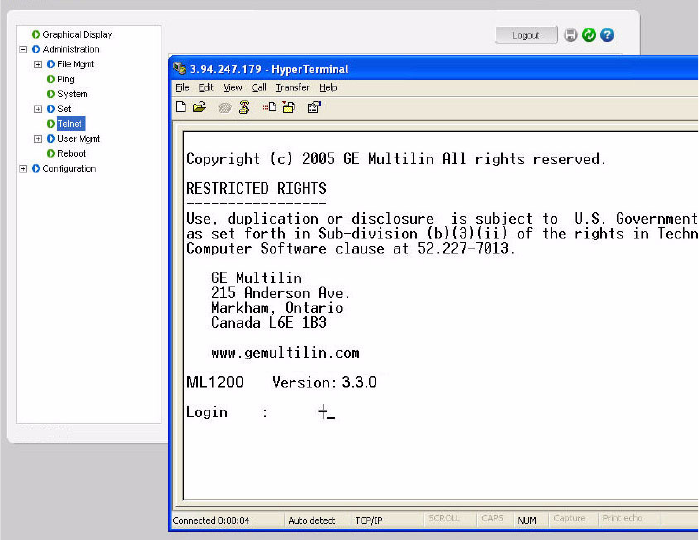
Task: Click the SCROLL indicator in status bar
Action: 444,518
